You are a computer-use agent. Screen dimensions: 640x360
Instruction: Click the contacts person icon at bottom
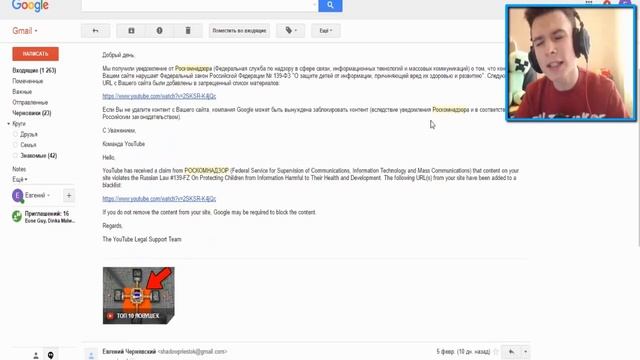coord(36,356)
